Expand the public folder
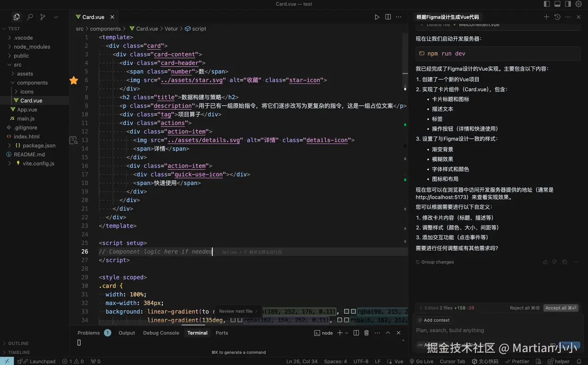 pyautogui.click(x=34, y=56)
